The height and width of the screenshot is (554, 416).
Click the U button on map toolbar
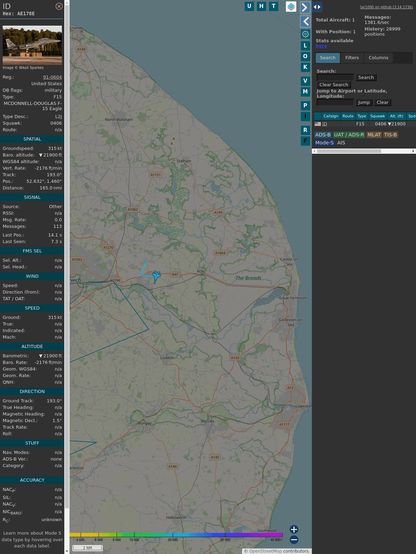(249, 6)
